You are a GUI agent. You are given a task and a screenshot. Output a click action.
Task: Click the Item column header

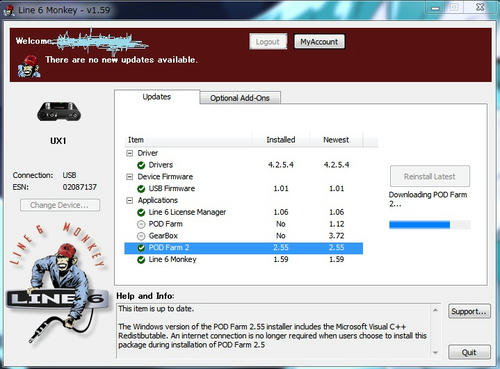pos(189,140)
